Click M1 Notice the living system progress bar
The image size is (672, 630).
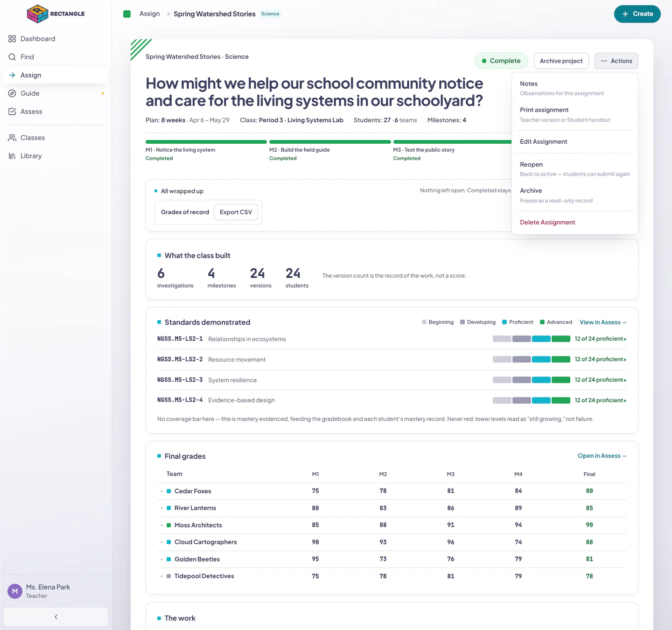(x=206, y=142)
